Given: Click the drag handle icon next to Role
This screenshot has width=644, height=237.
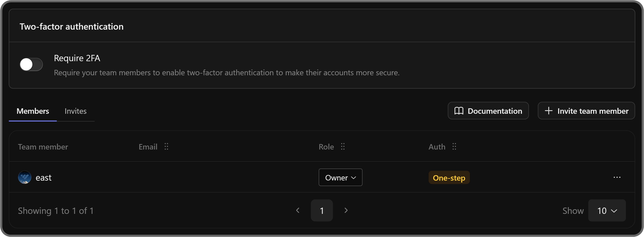Looking at the screenshot, I should click(343, 147).
